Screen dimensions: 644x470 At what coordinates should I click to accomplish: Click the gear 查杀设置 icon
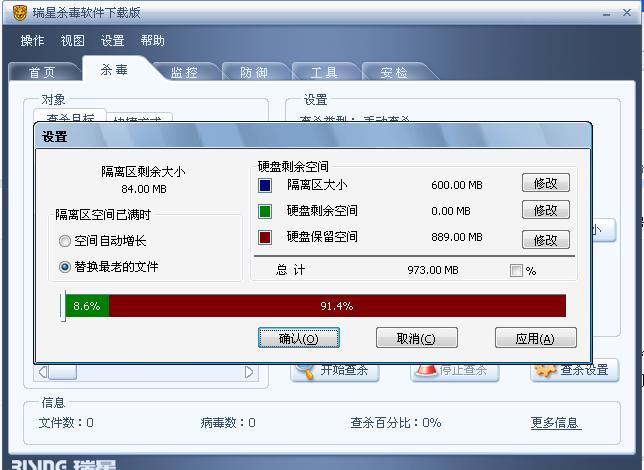(545, 371)
